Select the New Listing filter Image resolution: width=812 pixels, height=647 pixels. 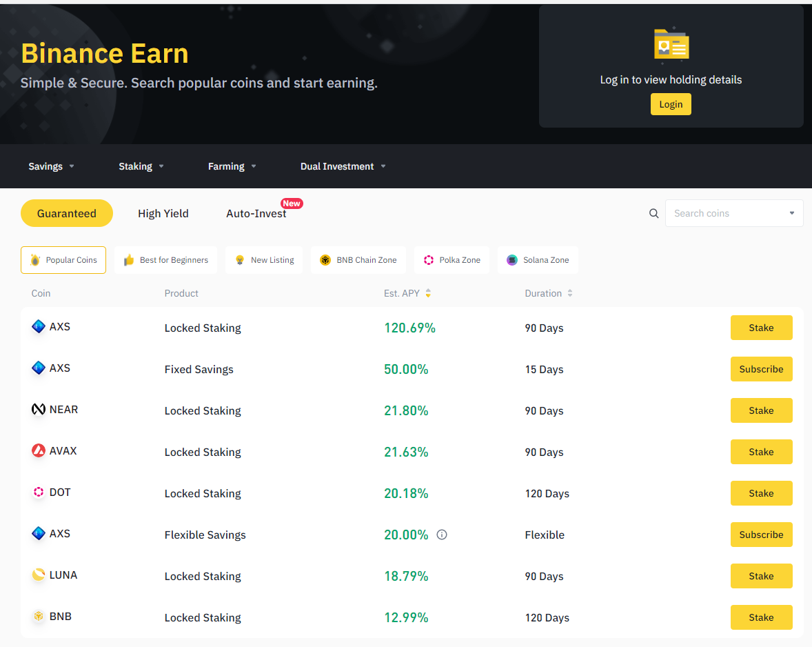pos(264,260)
